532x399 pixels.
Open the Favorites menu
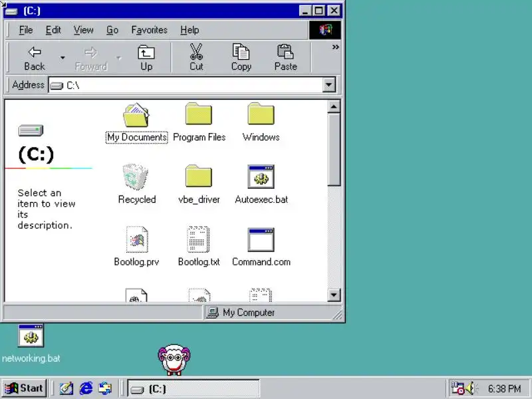coord(149,30)
